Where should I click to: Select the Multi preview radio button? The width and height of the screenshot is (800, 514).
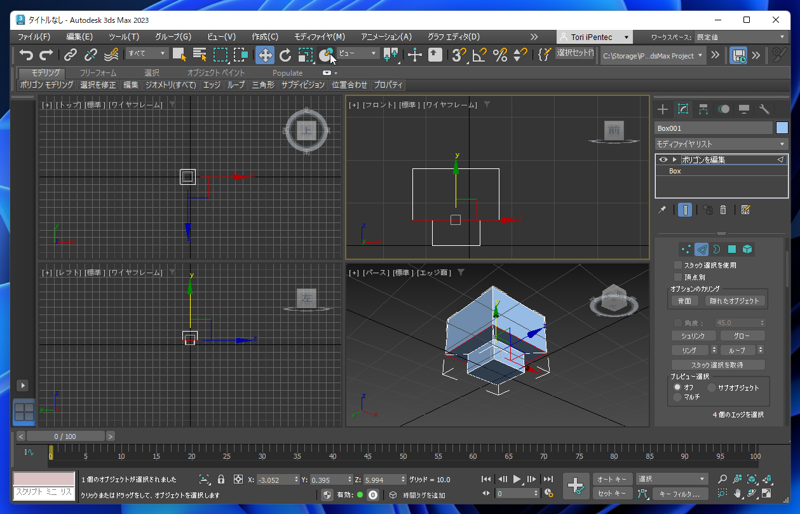tap(677, 397)
